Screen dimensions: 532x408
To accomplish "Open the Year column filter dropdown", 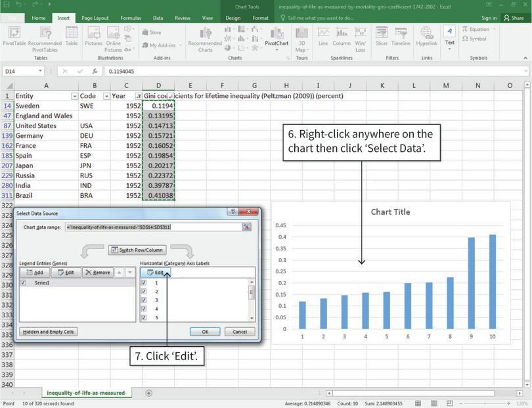I will 138,96.
